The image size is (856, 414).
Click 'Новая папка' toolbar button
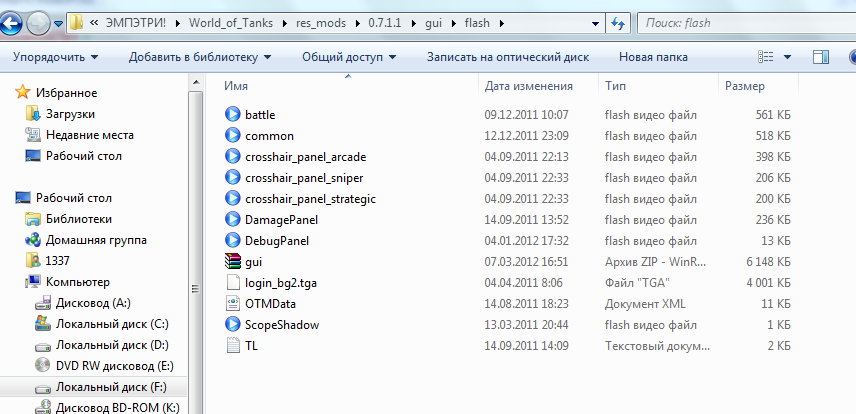click(x=653, y=57)
